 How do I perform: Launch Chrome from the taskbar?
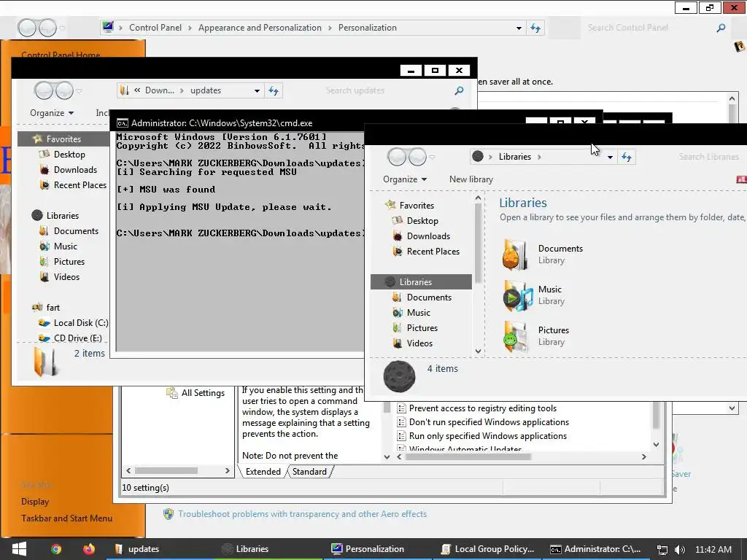[56, 549]
